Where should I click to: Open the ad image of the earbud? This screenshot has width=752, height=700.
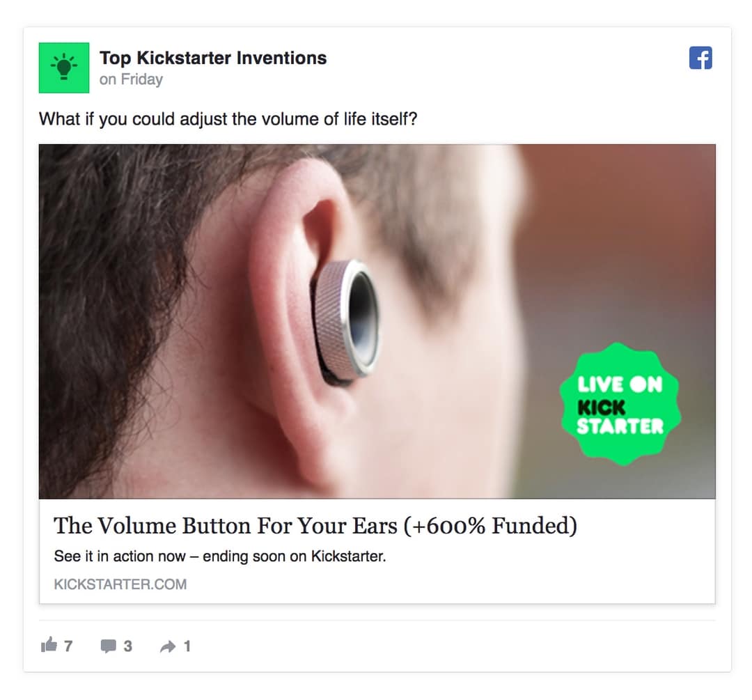click(x=377, y=321)
